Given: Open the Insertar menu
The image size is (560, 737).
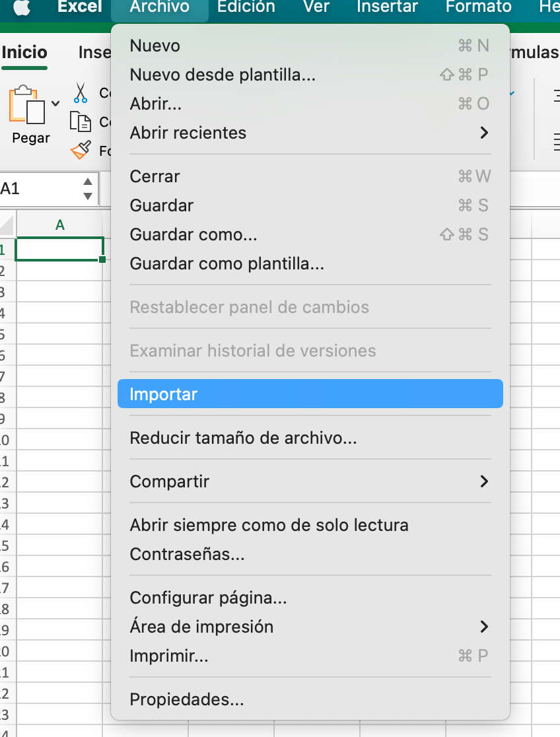Looking at the screenshot, I should (387, 7).
